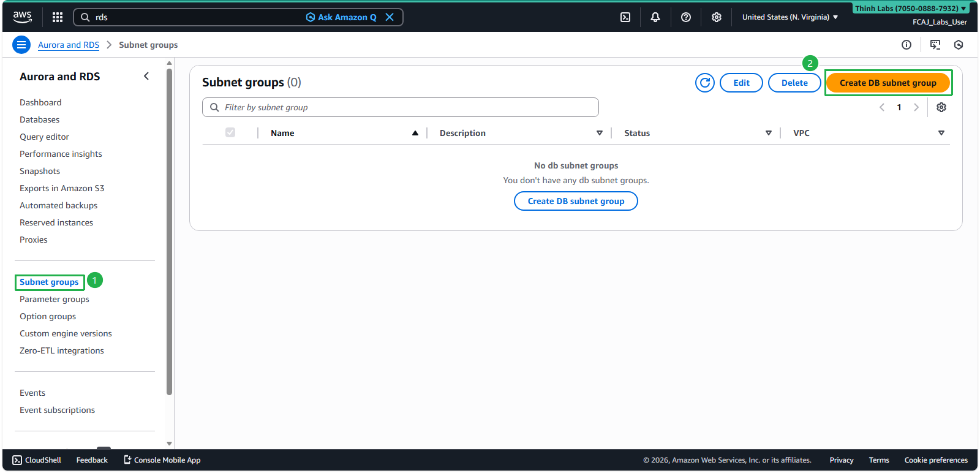Clear the search with the X icon
Image resolution: width=980 pixels, height=473 pixels.
click(390, 17)
